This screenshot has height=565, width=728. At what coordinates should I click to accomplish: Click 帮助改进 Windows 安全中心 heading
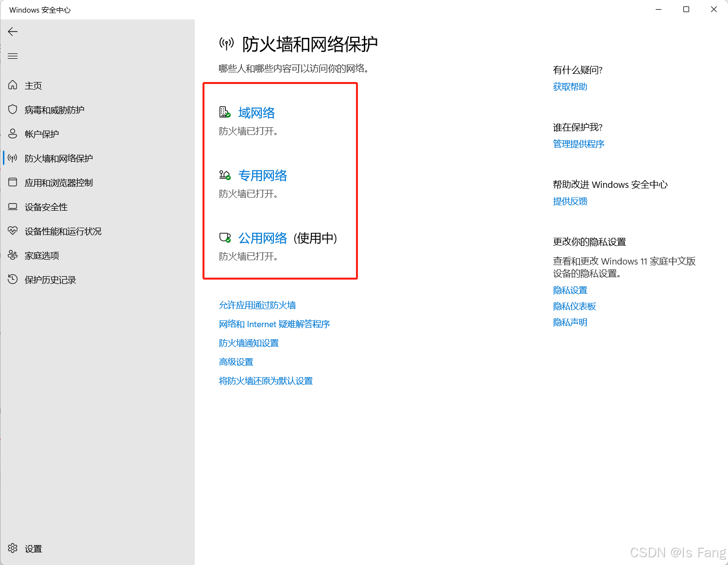[x=610, y=184]
